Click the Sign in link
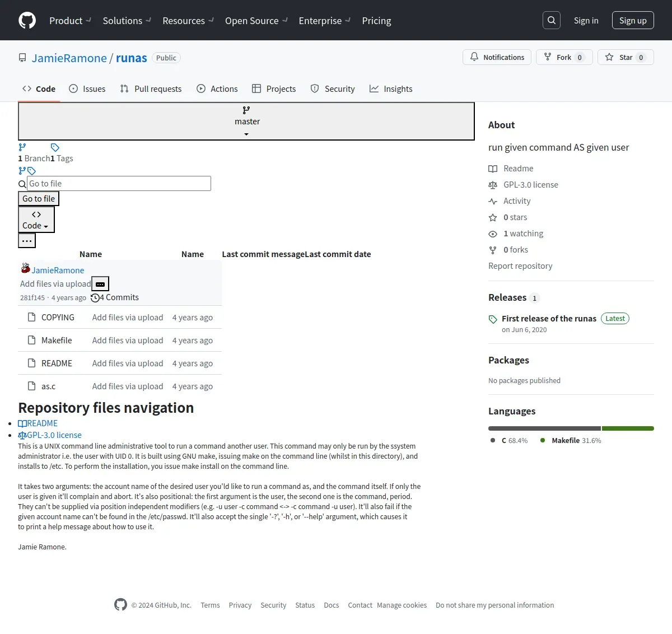Screen dimensions: 672x634 [586, 21]
